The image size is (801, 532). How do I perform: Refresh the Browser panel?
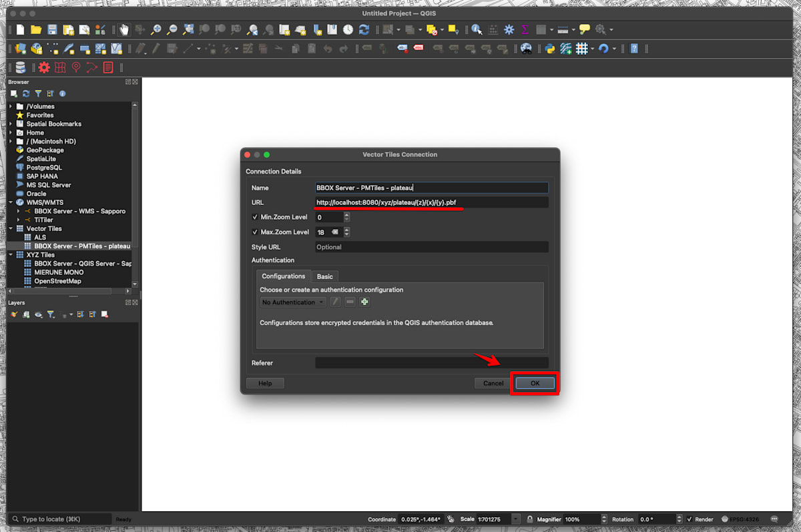tap(26, 94)
